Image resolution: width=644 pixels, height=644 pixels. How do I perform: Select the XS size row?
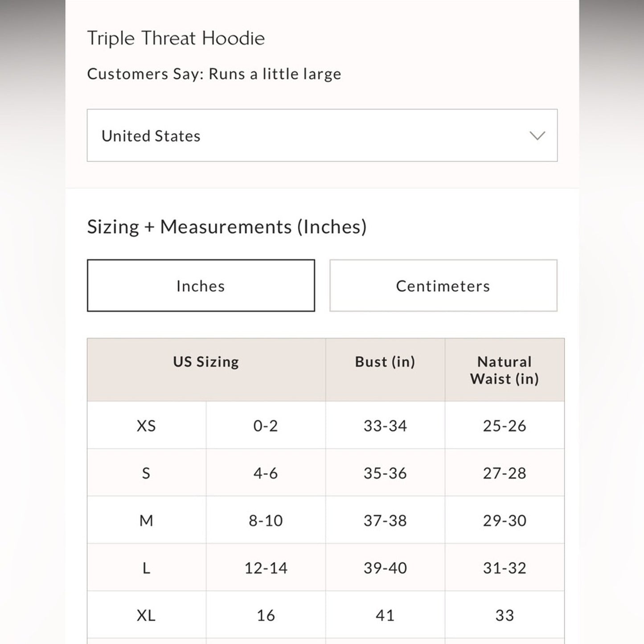point(146,426)
